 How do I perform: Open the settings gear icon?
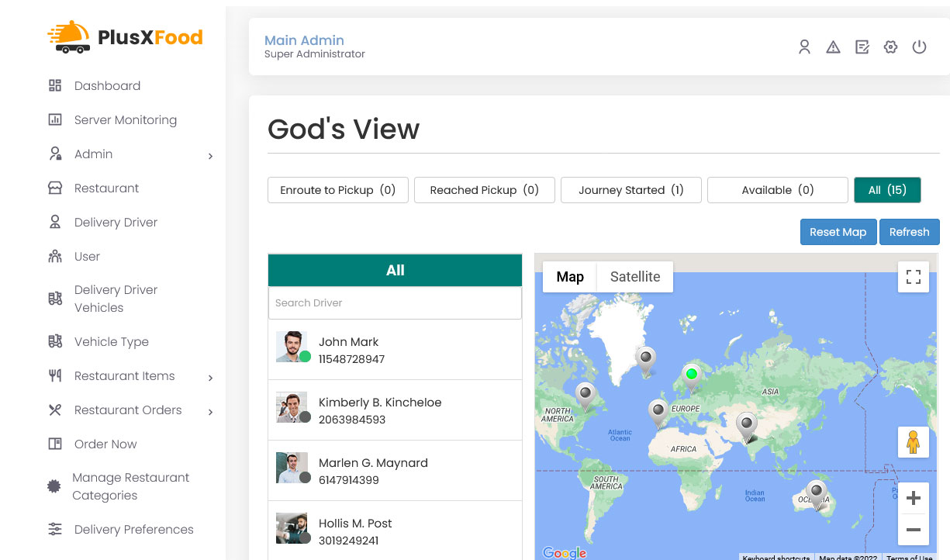point(890,47)
